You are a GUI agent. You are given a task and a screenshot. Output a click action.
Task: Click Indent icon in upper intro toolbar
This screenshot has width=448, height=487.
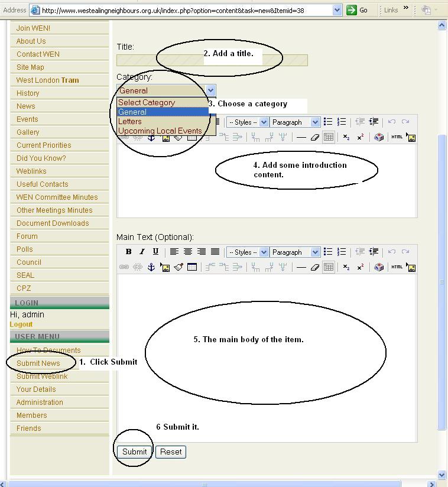[x=374, y=121]
